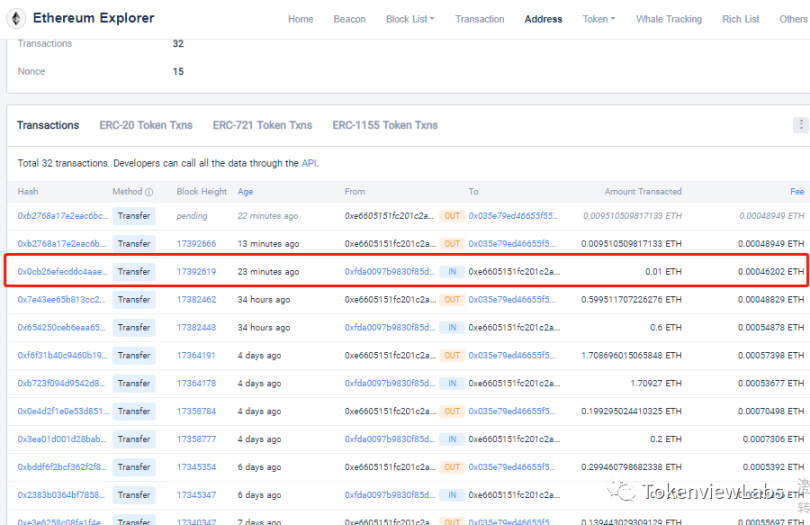Open transaction hash 0x0cb26efecddc4aae
Screen dimensions: 810x525
[x=61, y=272]
